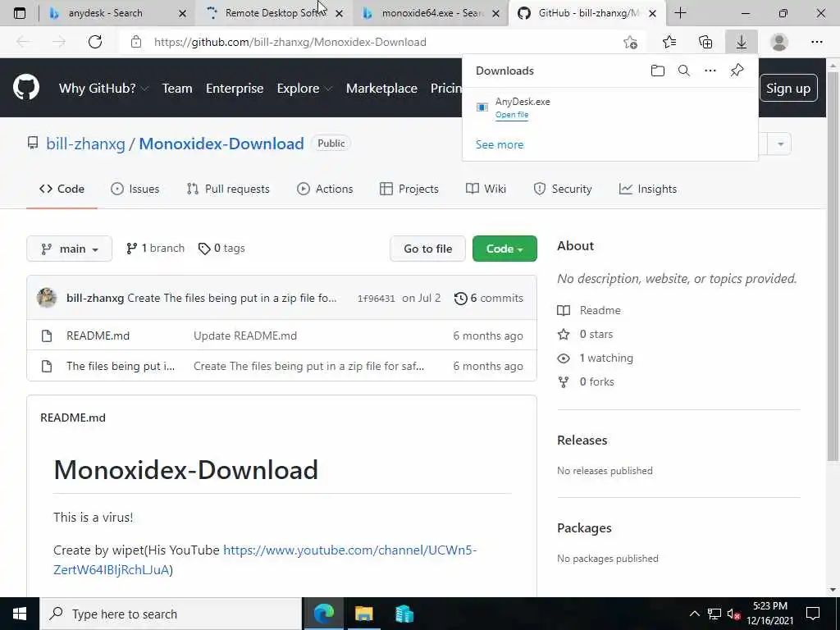Screen dimensions: 840x630
Task: Open the Issues repository tab
Action: click(135, 189)
